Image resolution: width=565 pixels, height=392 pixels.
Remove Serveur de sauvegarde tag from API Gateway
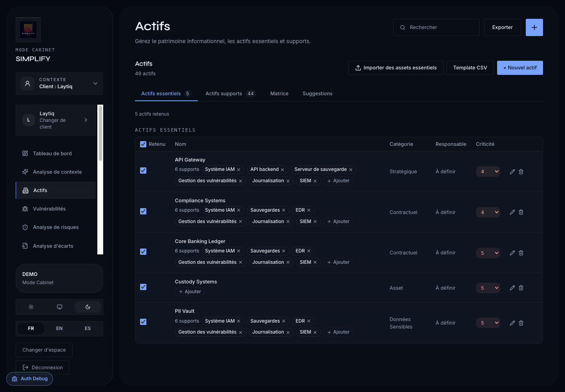click(x=351, y=170)
